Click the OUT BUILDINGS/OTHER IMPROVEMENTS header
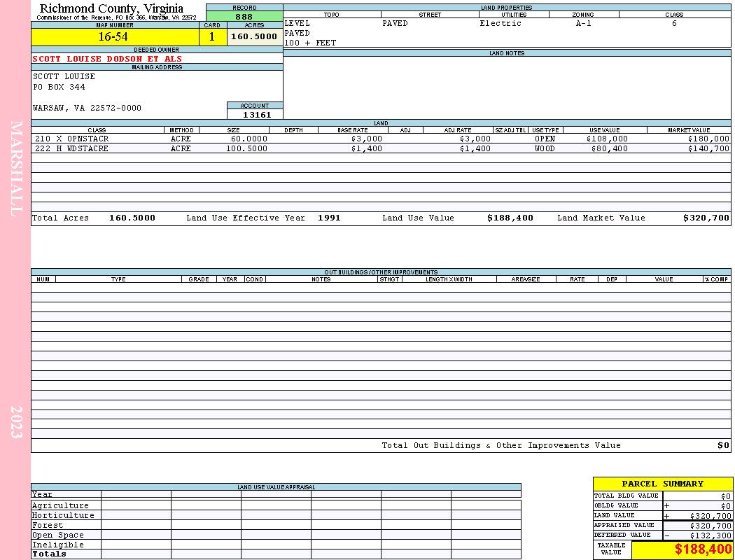 381,272
